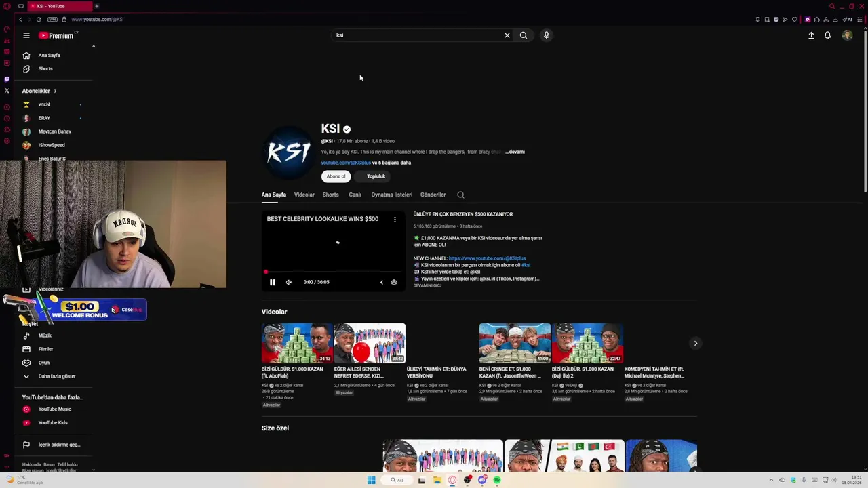The image size is (868, 488).
Task: Expand channel description with '...devamı'
Action: coord(515,152)
